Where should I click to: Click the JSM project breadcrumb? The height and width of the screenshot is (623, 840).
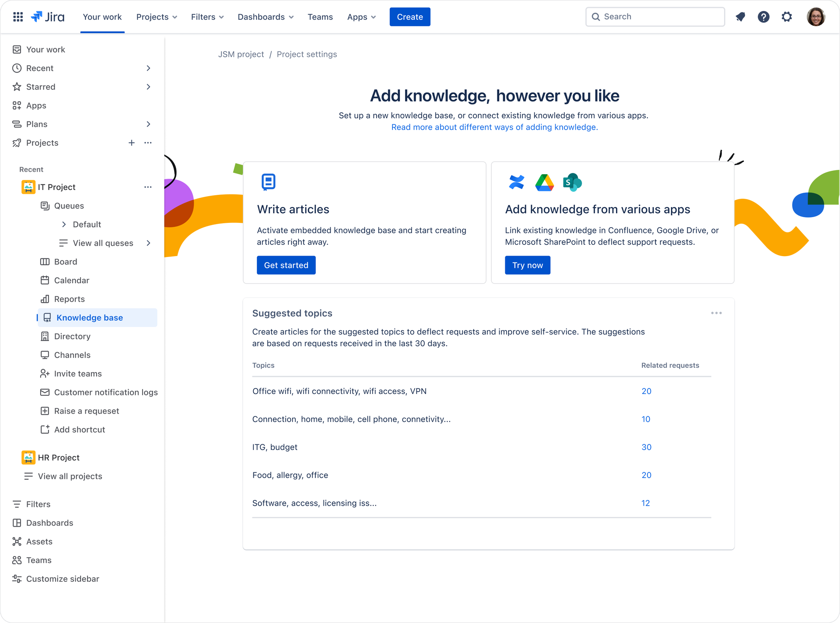241,54
